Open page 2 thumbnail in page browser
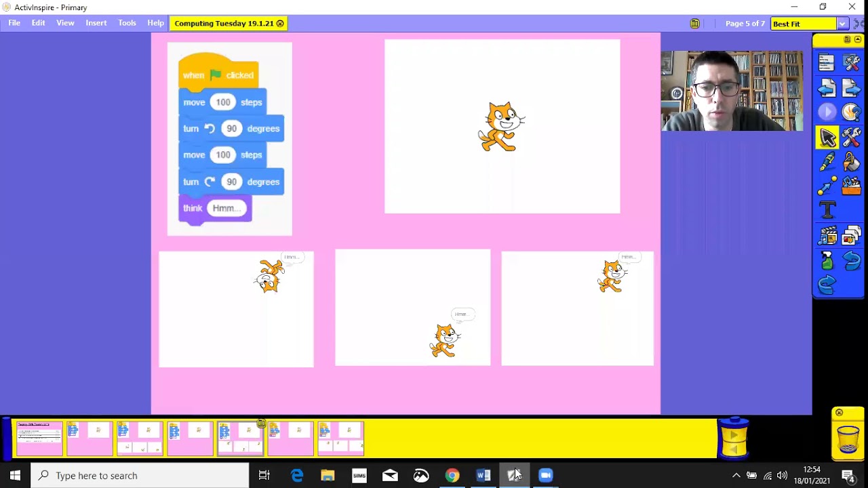This screenshot has height=488, width=868. pos(90,439)
